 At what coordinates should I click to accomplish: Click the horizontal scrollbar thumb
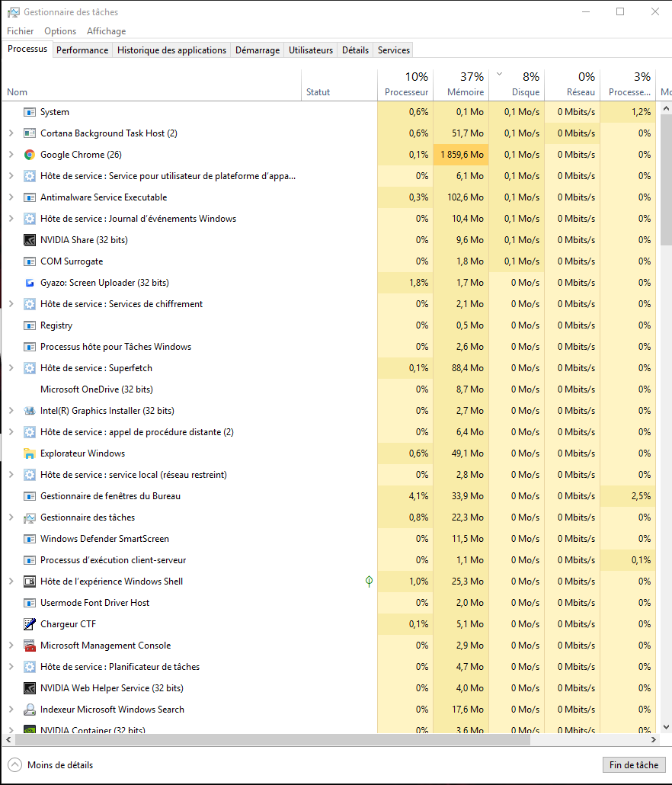coord(273,739)
